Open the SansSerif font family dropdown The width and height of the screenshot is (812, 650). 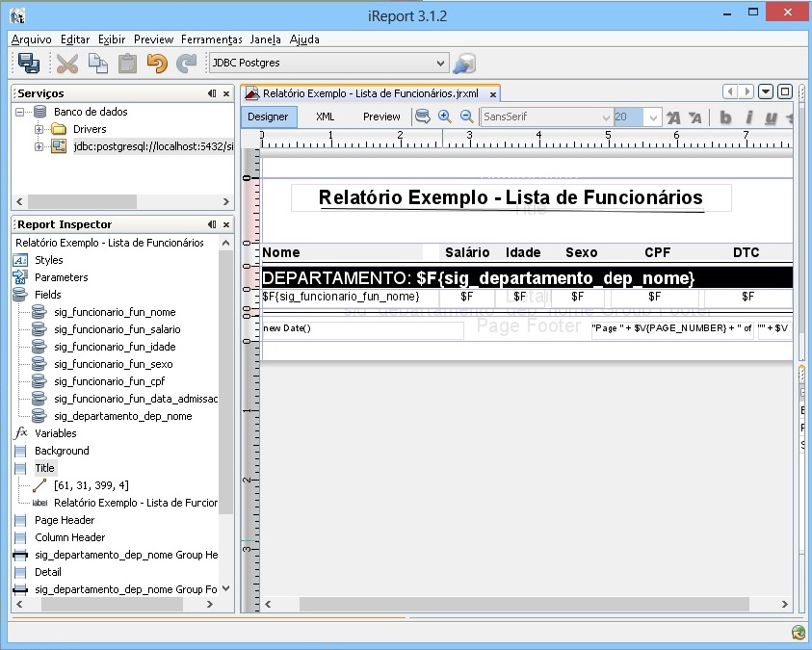coord(606,117)
